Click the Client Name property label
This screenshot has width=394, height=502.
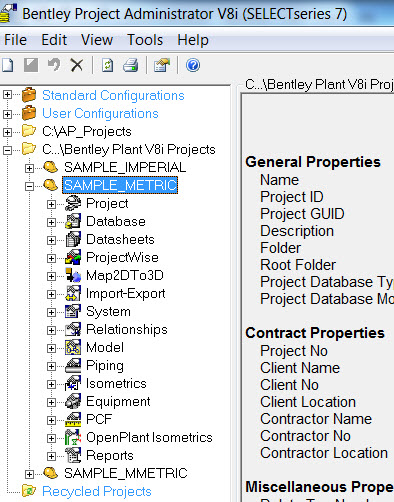click(300, 368)
